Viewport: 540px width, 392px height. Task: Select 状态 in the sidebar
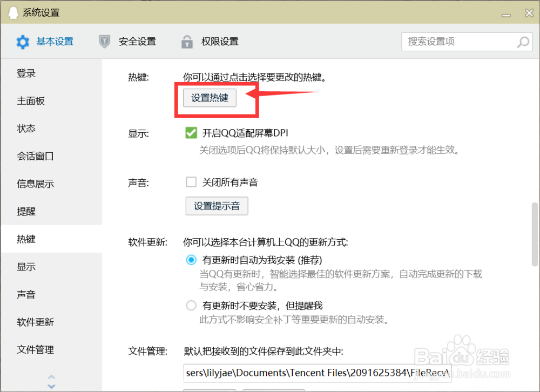tap(52, 128)
